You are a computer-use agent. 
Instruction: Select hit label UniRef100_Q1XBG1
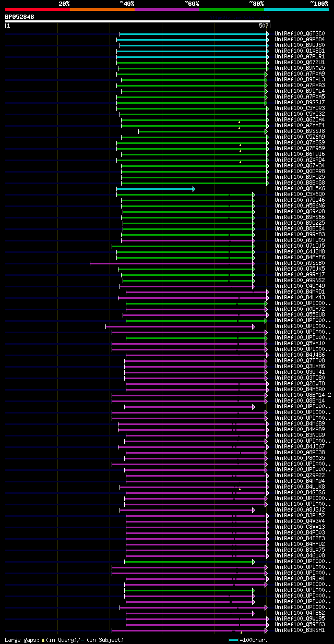pyautogui.click(x=300, y=51)
